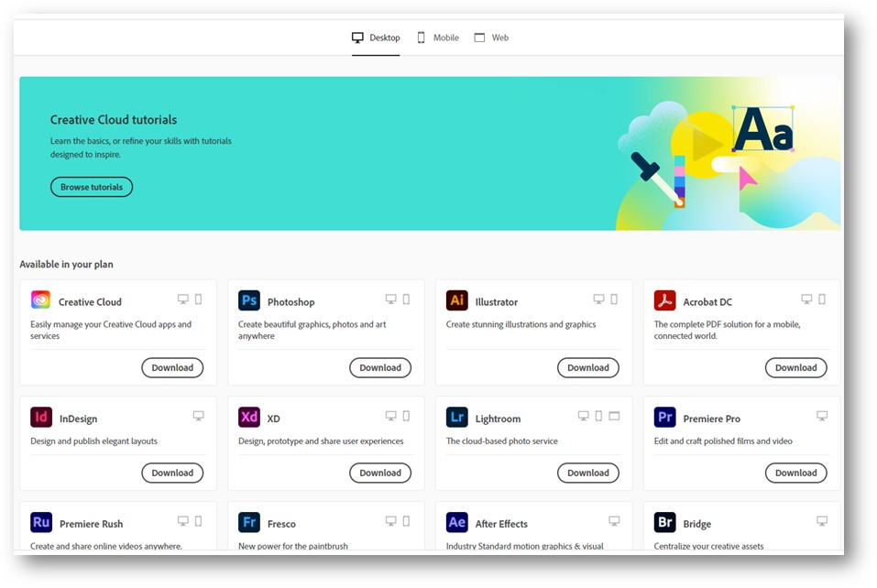
Task: Click the Bridge Br app icon
Action: pos(665,522)
